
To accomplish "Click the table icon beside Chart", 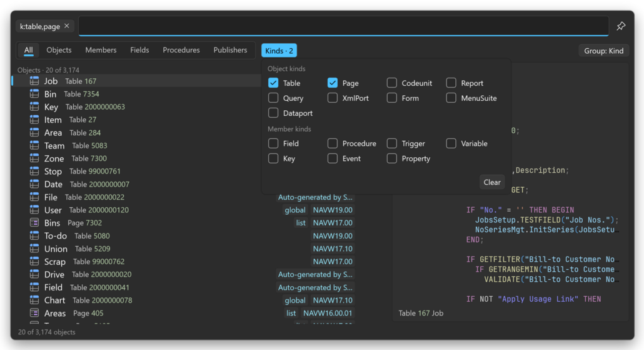I will (x=34, y=301).
